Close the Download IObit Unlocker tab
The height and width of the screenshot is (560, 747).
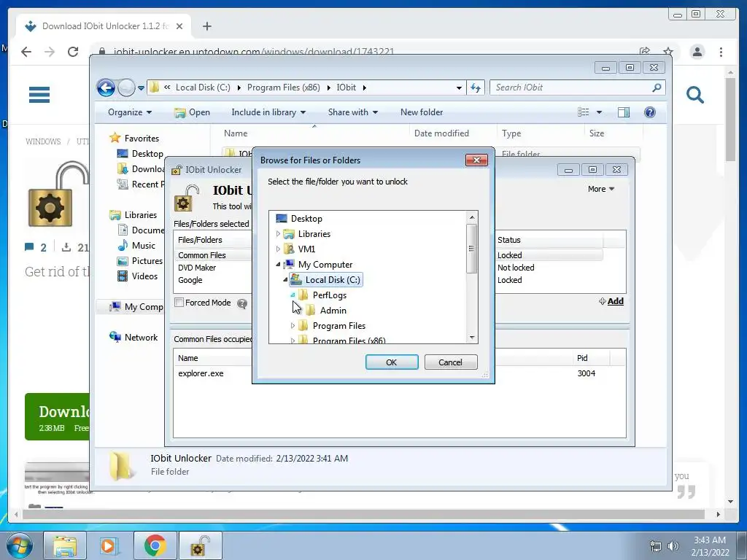[x=179, y=26]
